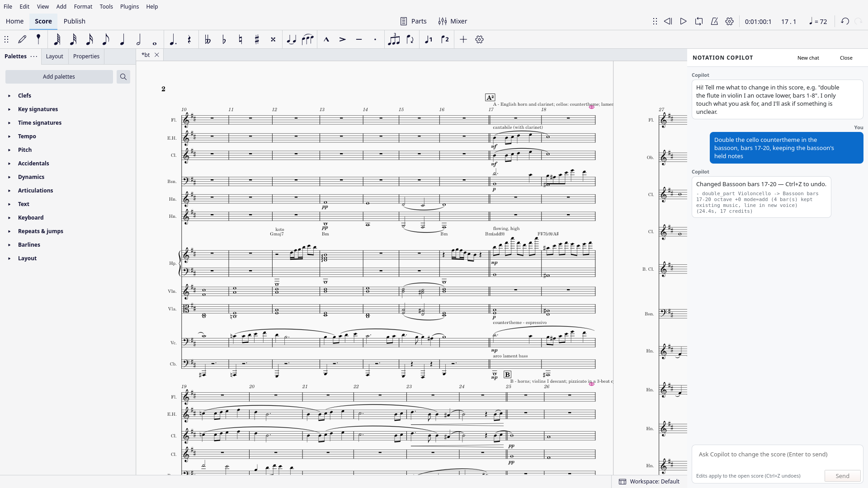Open the Format menu
This screenshot has height=488, width=868.
point(83,7)
